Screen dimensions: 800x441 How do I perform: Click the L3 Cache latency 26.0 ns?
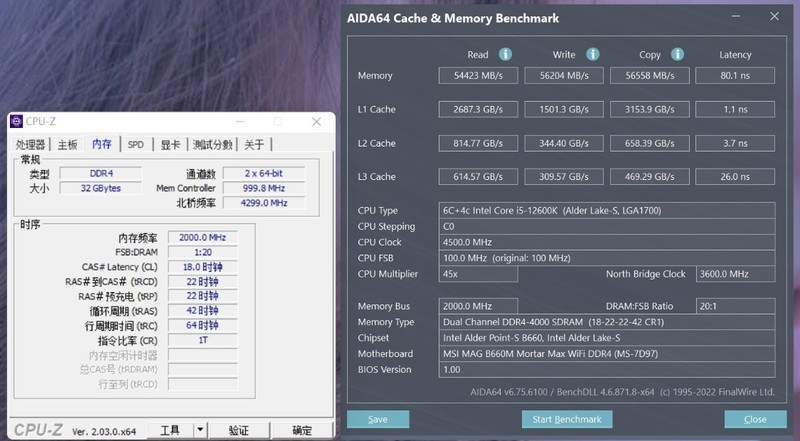(x=735, y=177)
